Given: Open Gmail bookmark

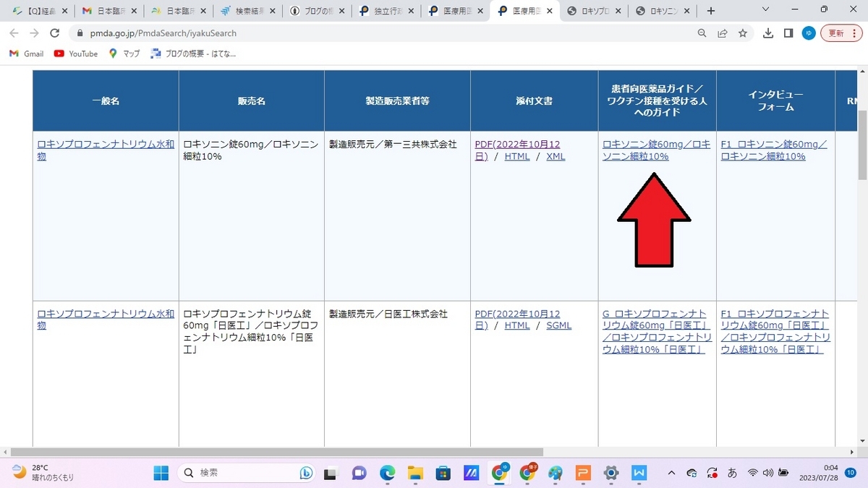Looking at the screenshot, I should 27,53.
